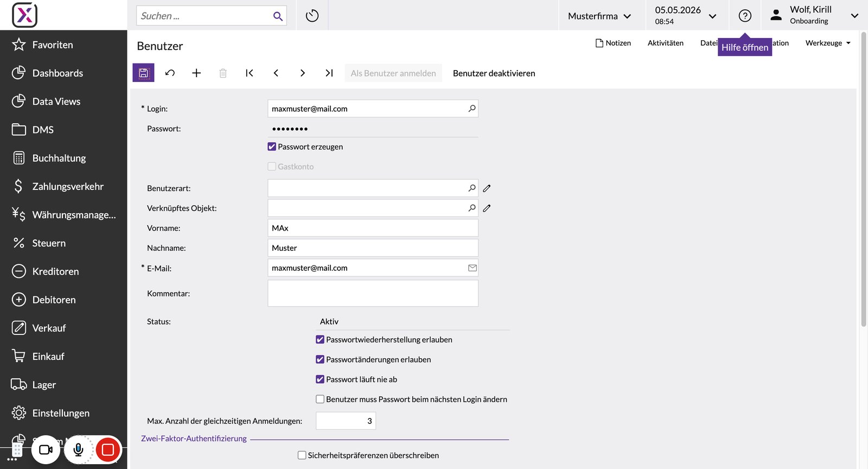Open lookup magnifier in Login field
Image resolution: width=868 pixels, height=469 pixels.
pos(472,109)
